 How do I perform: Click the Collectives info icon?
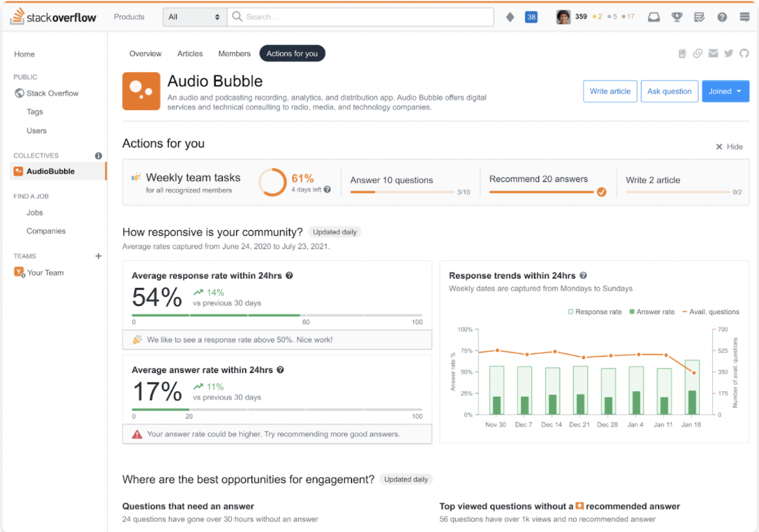click(x=98, y=155)
